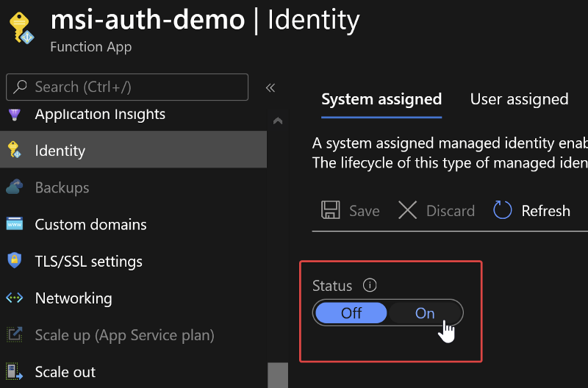
Task: Click the Refresh button label
Action: [x=545, y=210]
